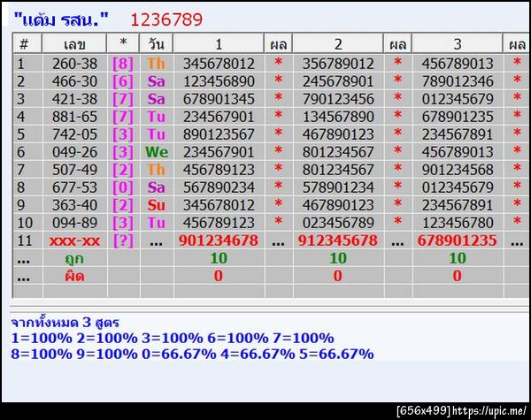Click value 567890234 in column 1

pos(219,187)
